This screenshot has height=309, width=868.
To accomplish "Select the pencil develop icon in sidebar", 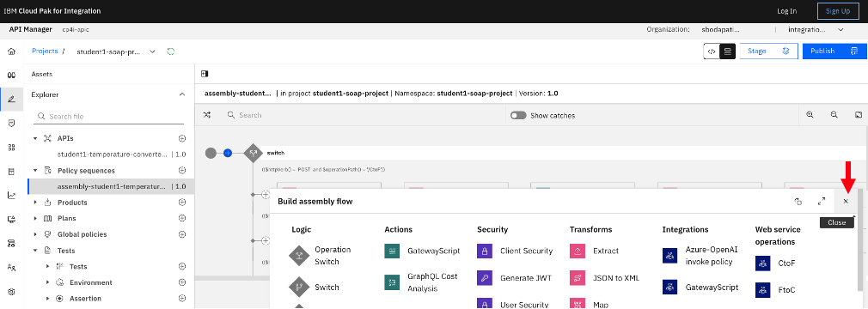I will click(11, 100).
